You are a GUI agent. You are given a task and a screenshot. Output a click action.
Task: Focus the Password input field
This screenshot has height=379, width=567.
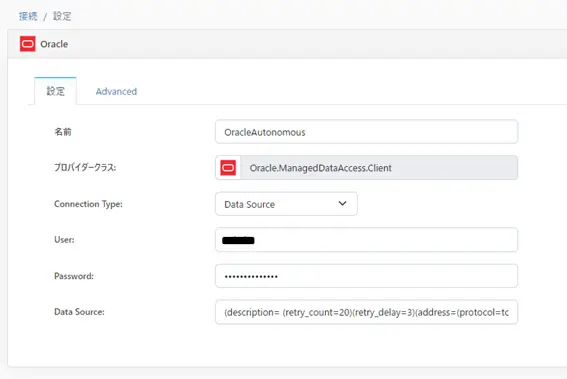tap(367, 276)
